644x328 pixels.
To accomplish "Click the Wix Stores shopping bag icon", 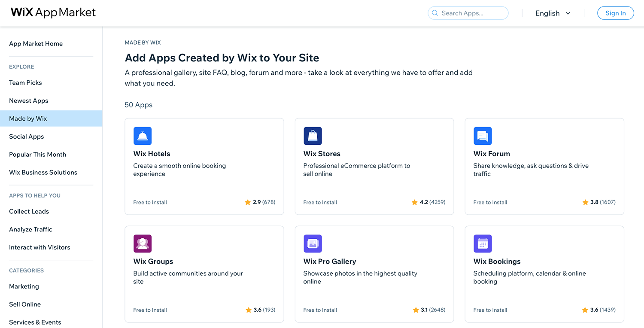I will point(313,136).
